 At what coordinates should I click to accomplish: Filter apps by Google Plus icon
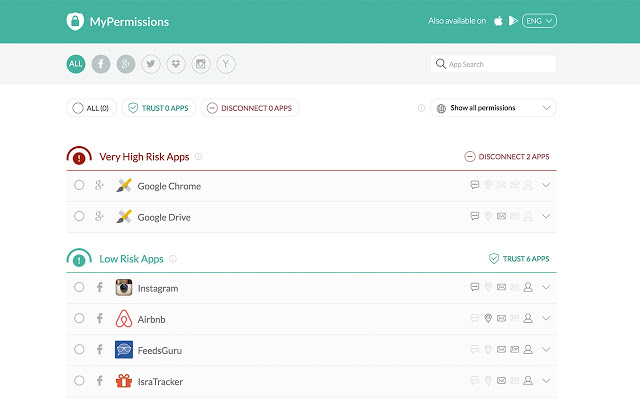[126, 64]
